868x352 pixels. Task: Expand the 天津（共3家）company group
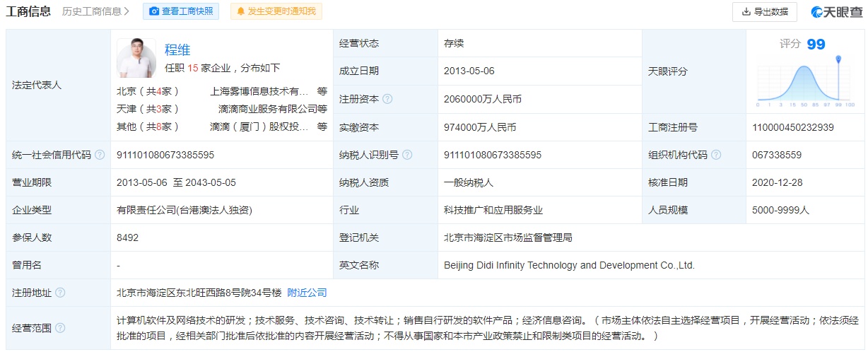(x=148, y=109)
